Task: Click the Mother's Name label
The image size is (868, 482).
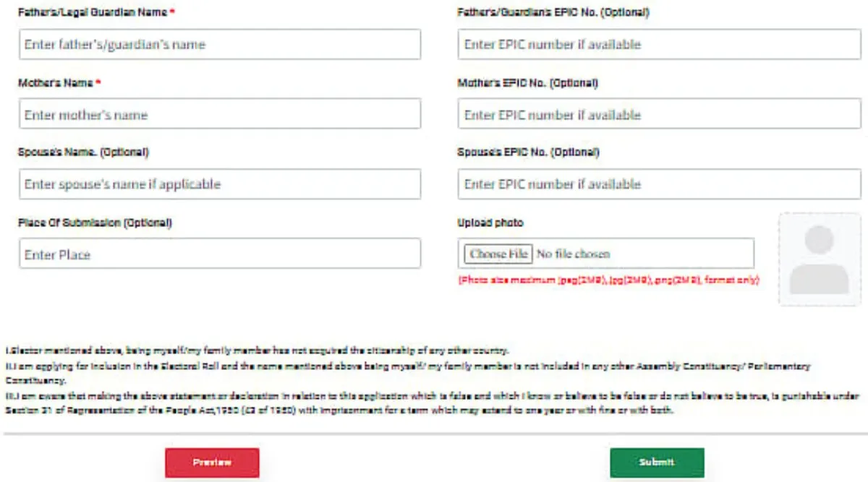Action: click(56, 83)
